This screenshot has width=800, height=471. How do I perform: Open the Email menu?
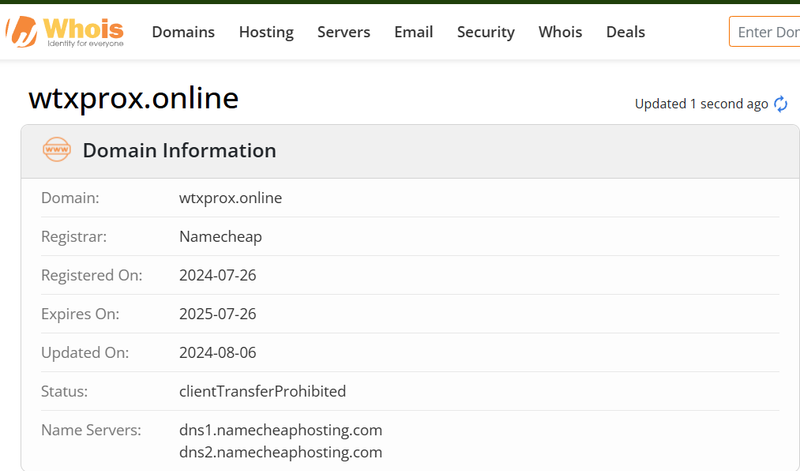414,32
